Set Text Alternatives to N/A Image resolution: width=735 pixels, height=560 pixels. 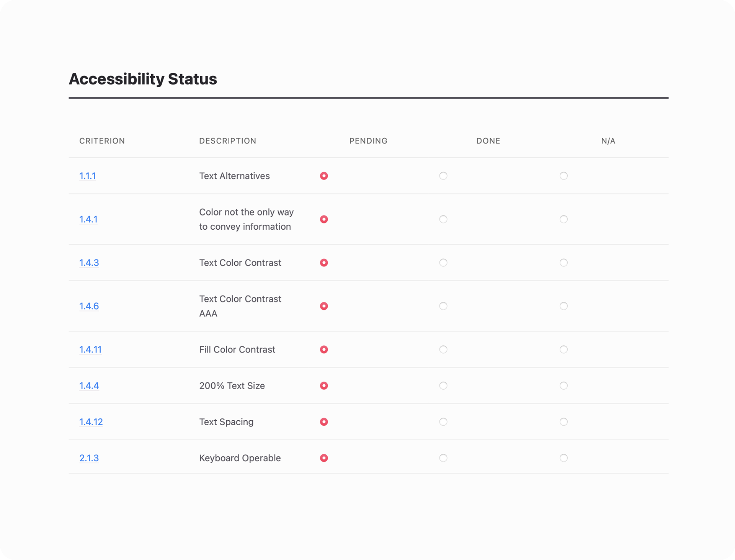coord(563,176)
